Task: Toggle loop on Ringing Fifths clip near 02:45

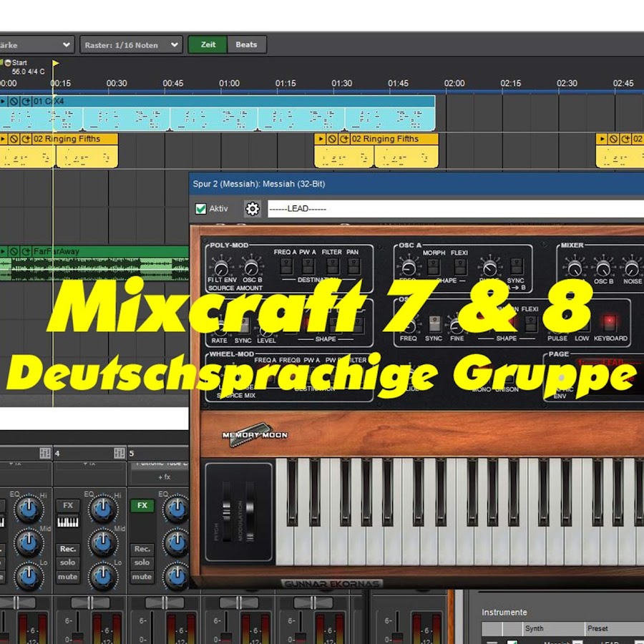Action: [x=625, y=139]
